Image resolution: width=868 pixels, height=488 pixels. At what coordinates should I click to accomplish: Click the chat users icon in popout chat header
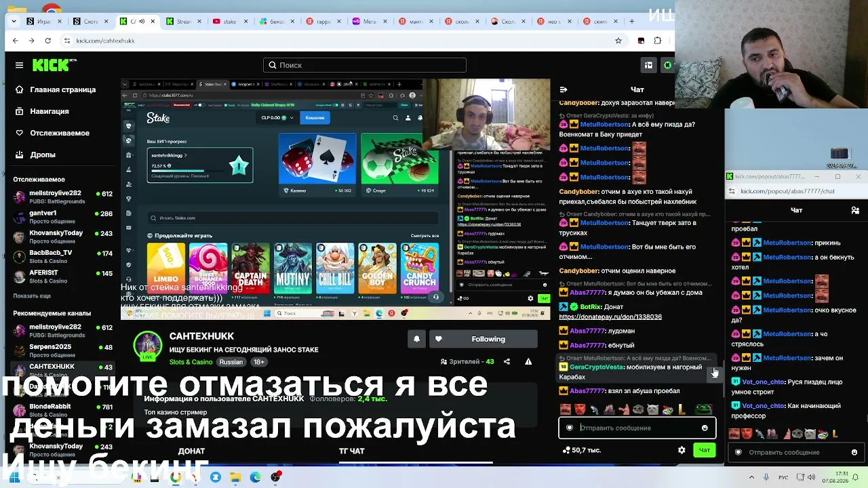(x=855, y=210)
